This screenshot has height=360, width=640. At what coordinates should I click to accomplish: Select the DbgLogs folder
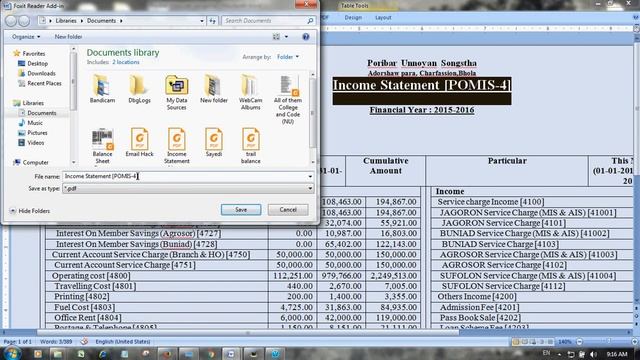click(x=139, y=89)
